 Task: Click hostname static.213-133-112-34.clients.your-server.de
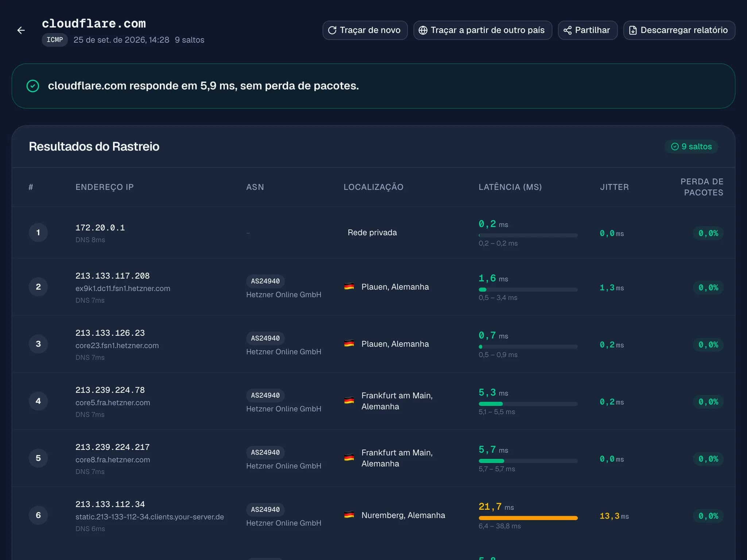(150, 517)
